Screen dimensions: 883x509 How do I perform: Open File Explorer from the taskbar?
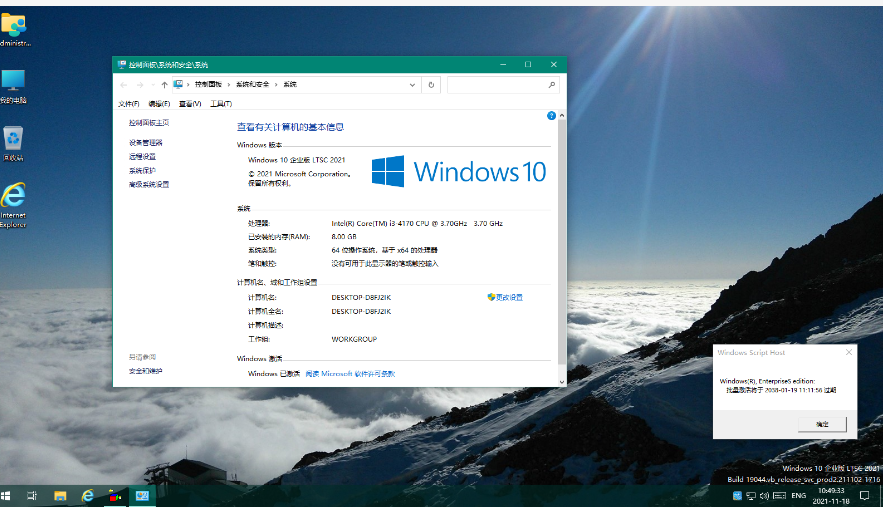pyautogui.click(x=60, y=495)
